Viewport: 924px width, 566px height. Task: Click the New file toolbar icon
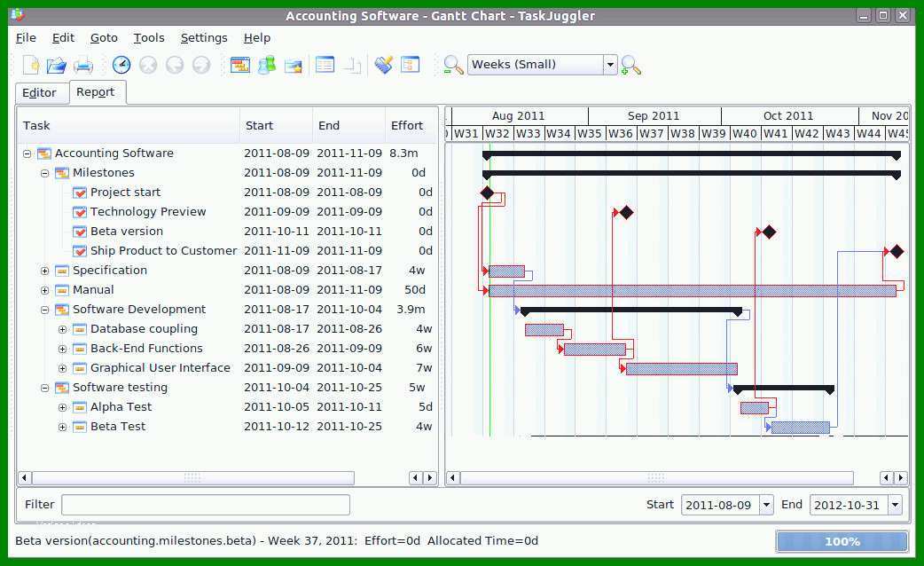[x=31, y=65]
